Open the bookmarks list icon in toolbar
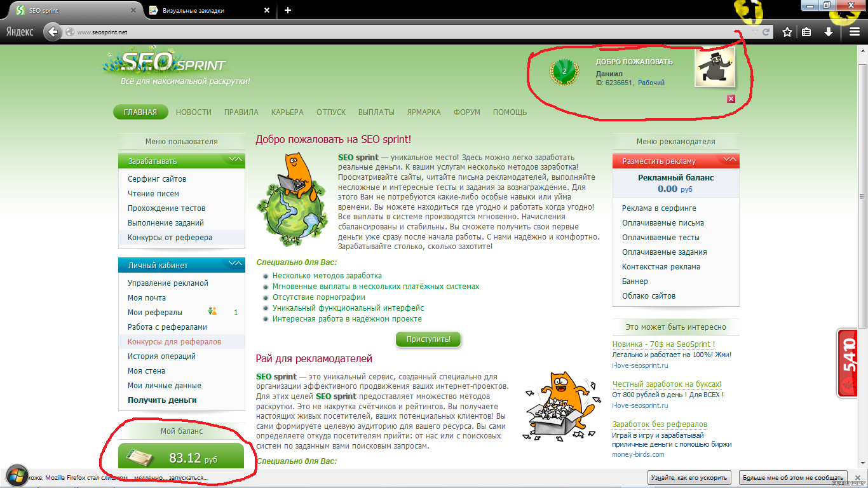The width and height of the screenshot is (868, 488). coord(806,32)
